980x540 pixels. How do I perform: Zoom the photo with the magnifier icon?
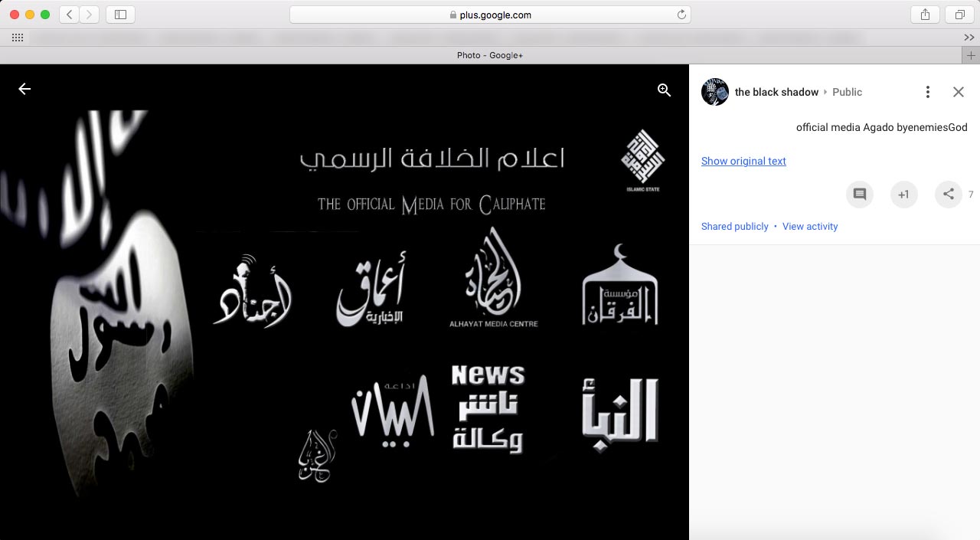664,90
